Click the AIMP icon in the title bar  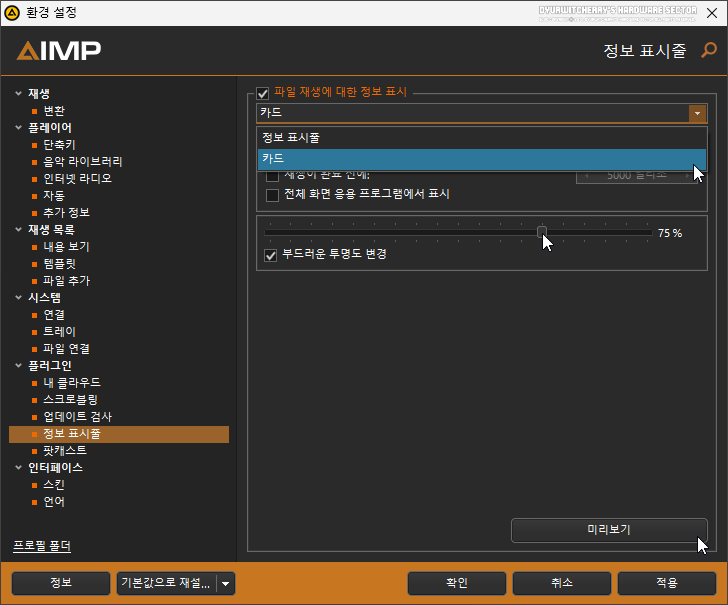coord(12,13)
